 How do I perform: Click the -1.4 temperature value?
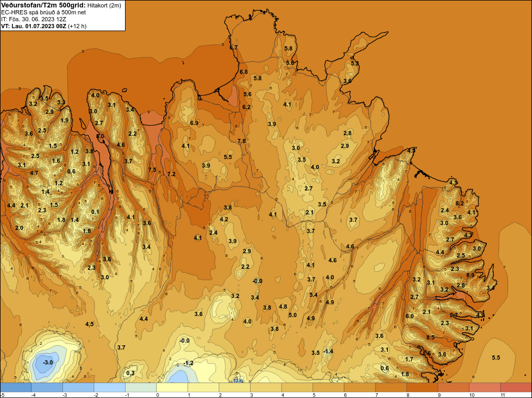[x=328, y=351]
